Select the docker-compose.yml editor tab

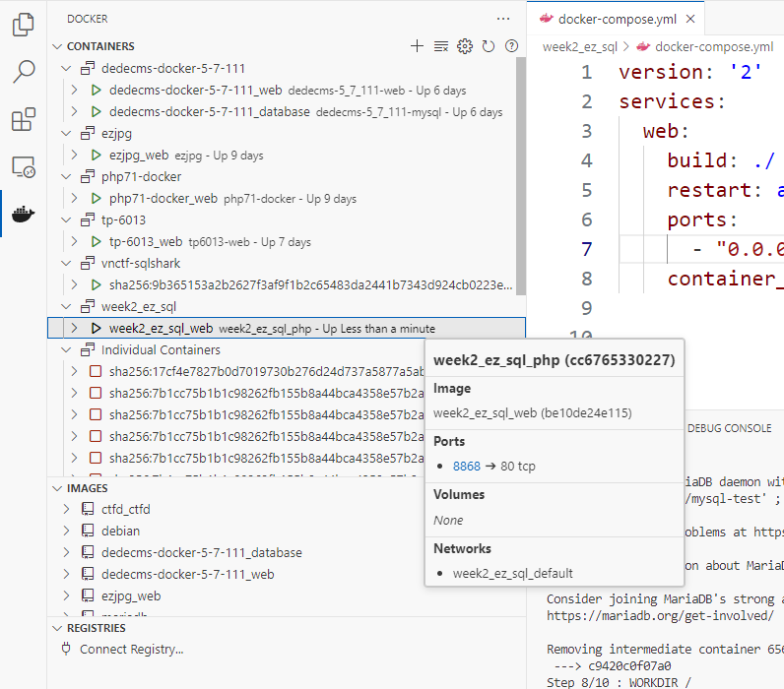[619, 19]
